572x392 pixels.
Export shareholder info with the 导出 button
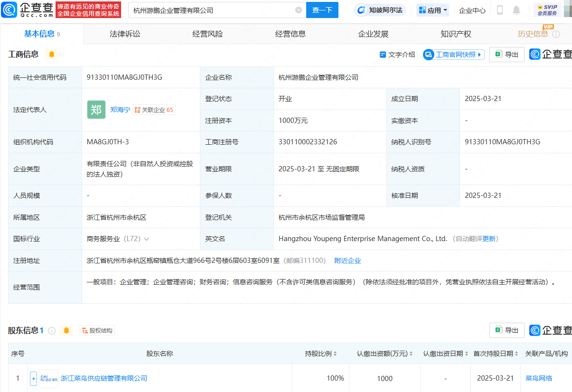click(507, 330)
